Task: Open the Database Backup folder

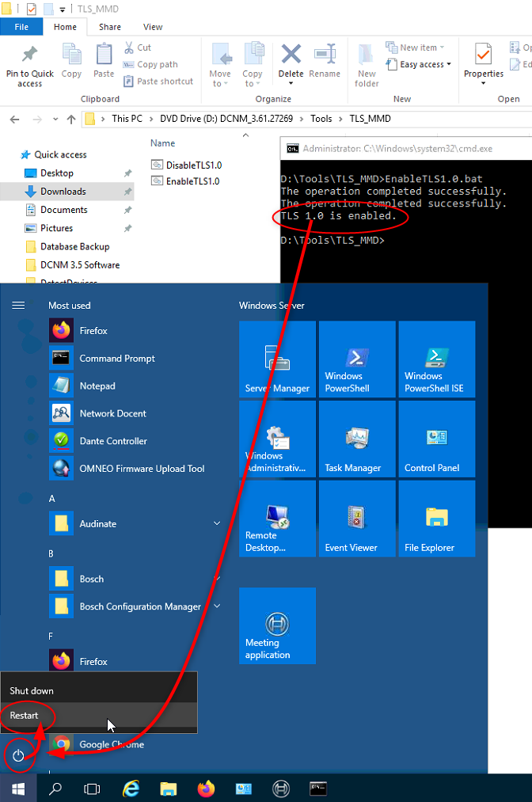Action: (x=67, y=246)
